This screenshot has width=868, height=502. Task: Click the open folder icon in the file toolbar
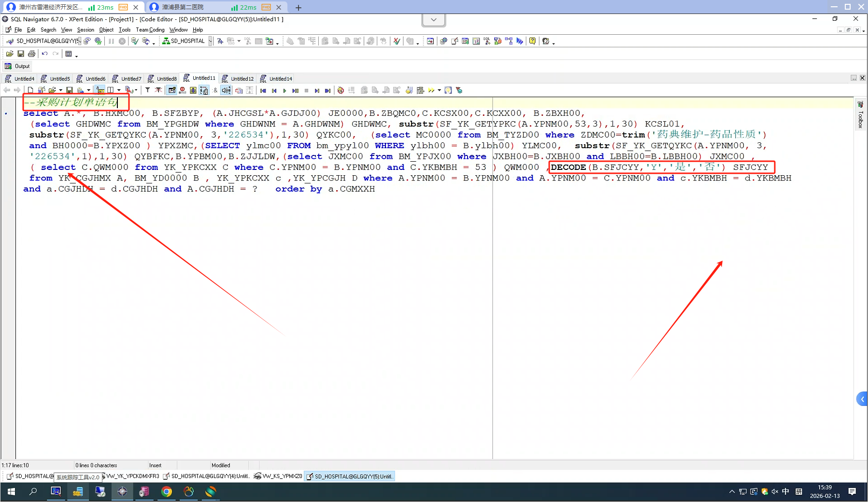pyautogui.click(x=10, y=54)
